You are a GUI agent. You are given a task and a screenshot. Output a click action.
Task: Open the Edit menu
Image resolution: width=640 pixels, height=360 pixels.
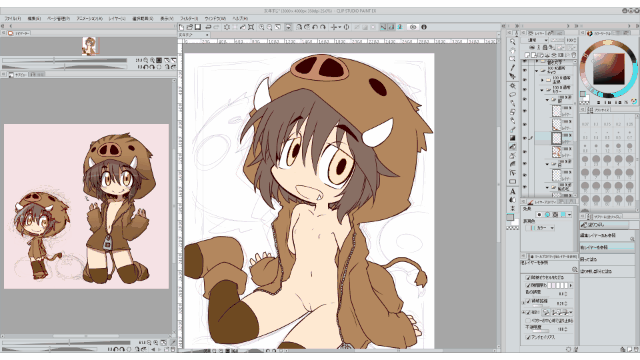coord(34,18)
